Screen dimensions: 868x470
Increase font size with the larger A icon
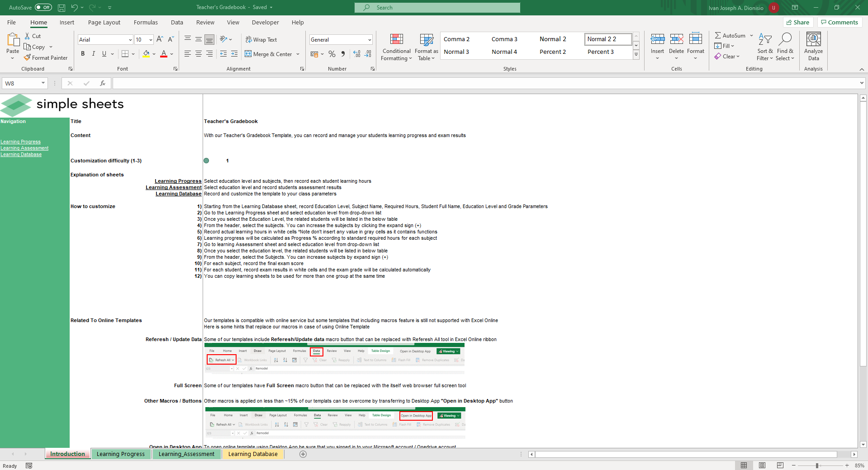160,40
